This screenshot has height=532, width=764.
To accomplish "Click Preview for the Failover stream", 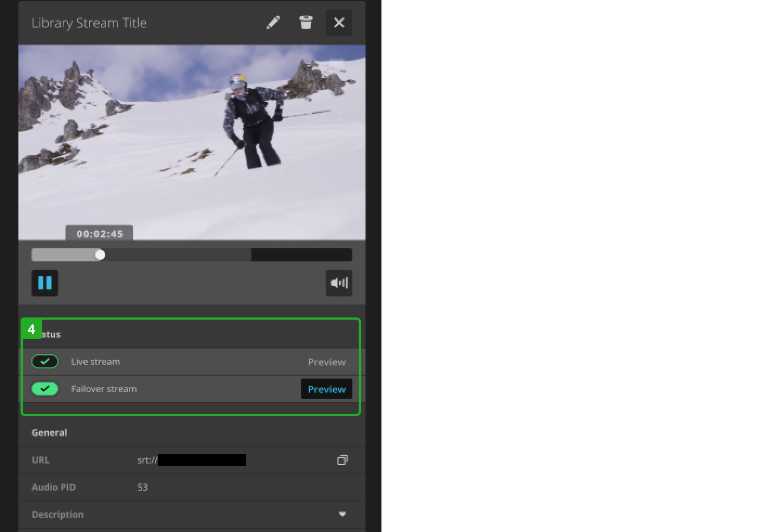I will pyautogui.click(x=326, y=388).
